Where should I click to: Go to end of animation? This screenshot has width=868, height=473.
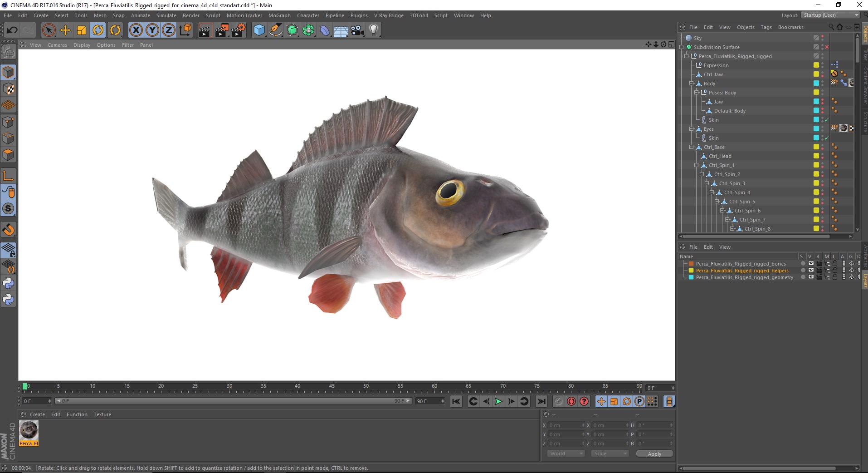point(541,401)
